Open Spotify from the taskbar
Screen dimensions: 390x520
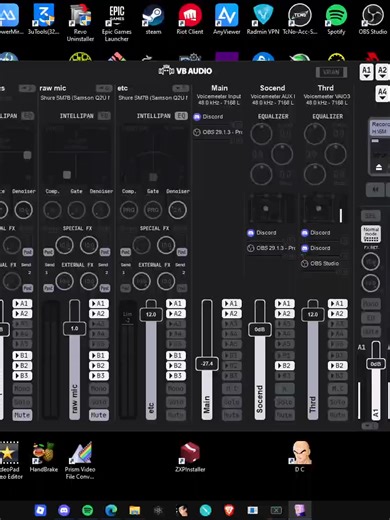(x=87, y=510)
